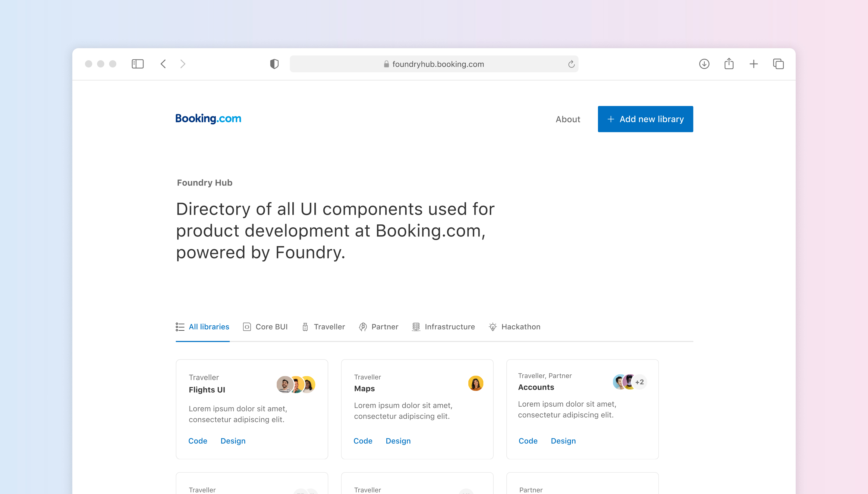Click the Infrastructure server icon
This screenshot has height=494, width=868.
[416, 327]
